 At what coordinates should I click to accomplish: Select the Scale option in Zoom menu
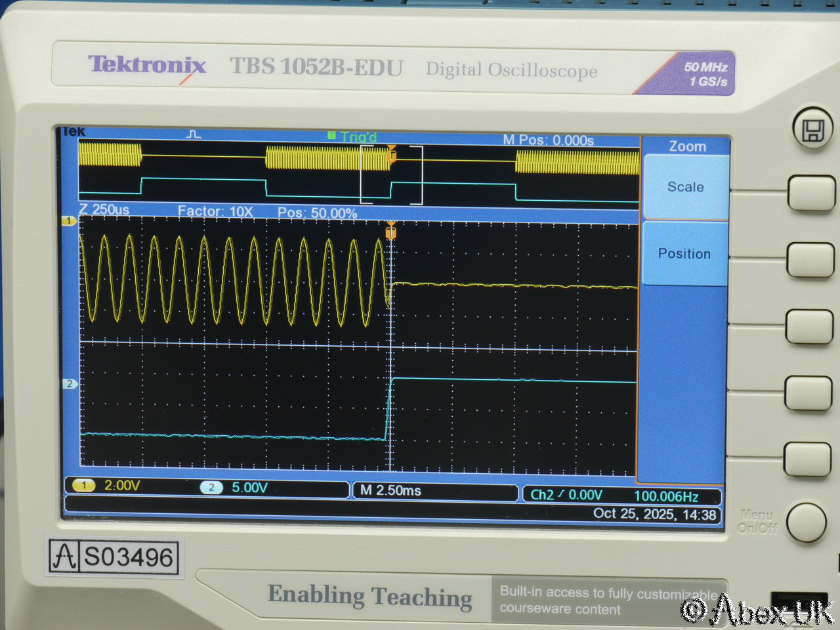685,187
